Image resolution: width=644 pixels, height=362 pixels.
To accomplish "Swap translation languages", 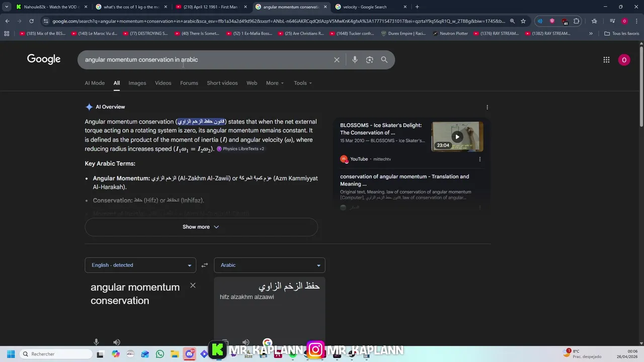I will pyautogui.click(x=204, y=265).
